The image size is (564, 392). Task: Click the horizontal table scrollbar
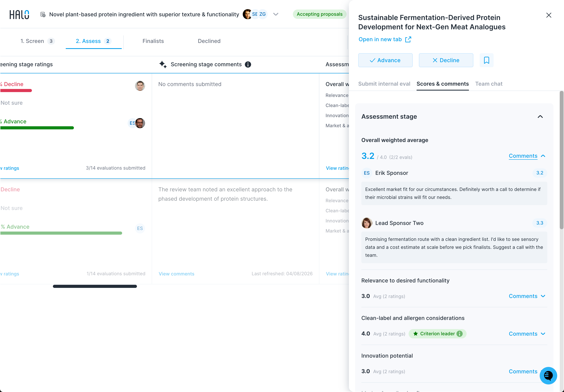[95, 286]
